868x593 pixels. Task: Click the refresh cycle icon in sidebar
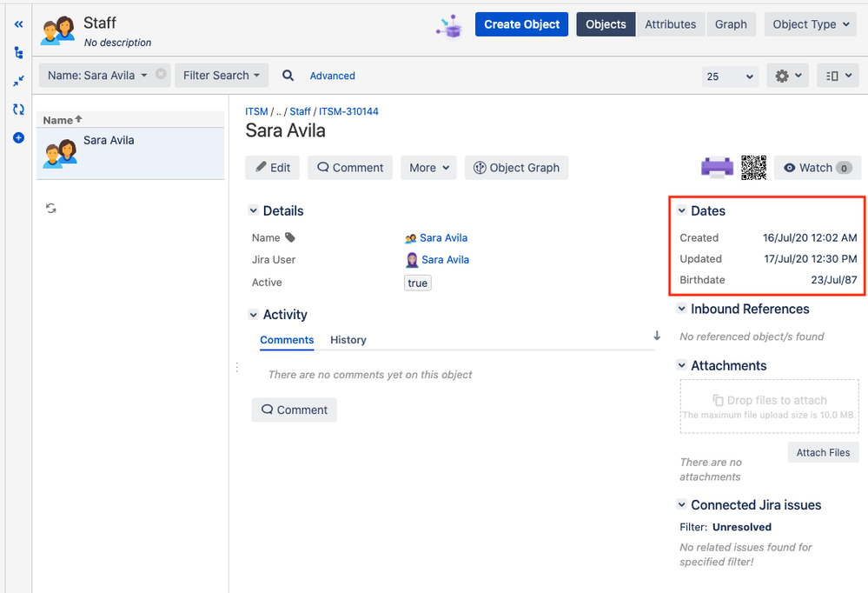click(x=18, y=110)
